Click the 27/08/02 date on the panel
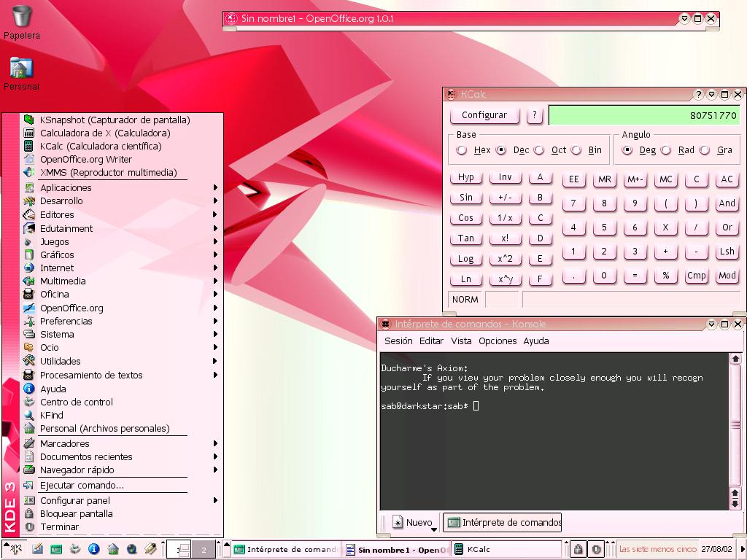The width and height of the screenshot is (747, 560). (716, 549)
